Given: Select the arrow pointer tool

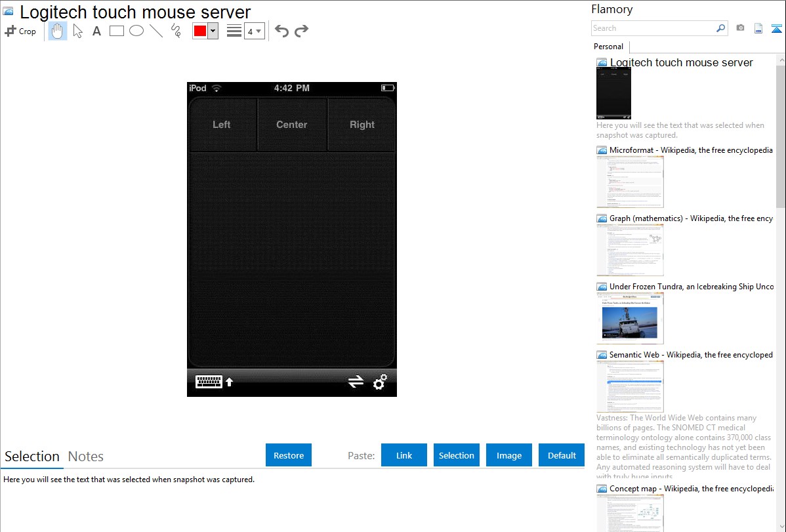Looking at the screenshot, I should tap(78, 31).
